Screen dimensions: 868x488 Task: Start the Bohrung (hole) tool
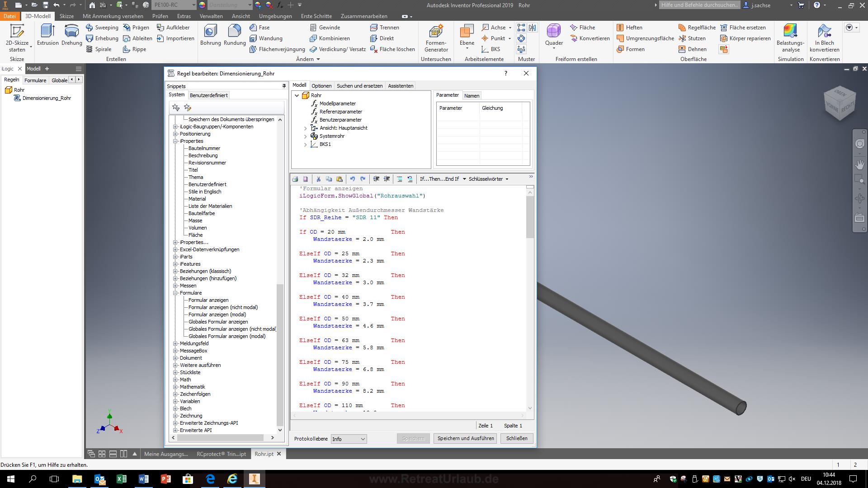click(210, 35)
